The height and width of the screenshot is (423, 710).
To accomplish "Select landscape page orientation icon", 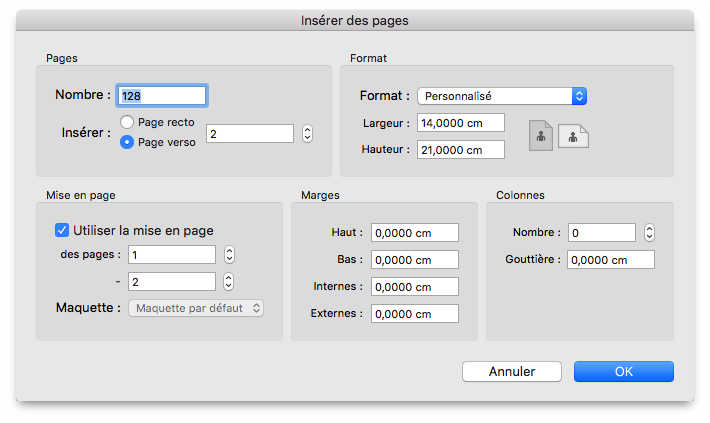I will [x=573, y=136].
